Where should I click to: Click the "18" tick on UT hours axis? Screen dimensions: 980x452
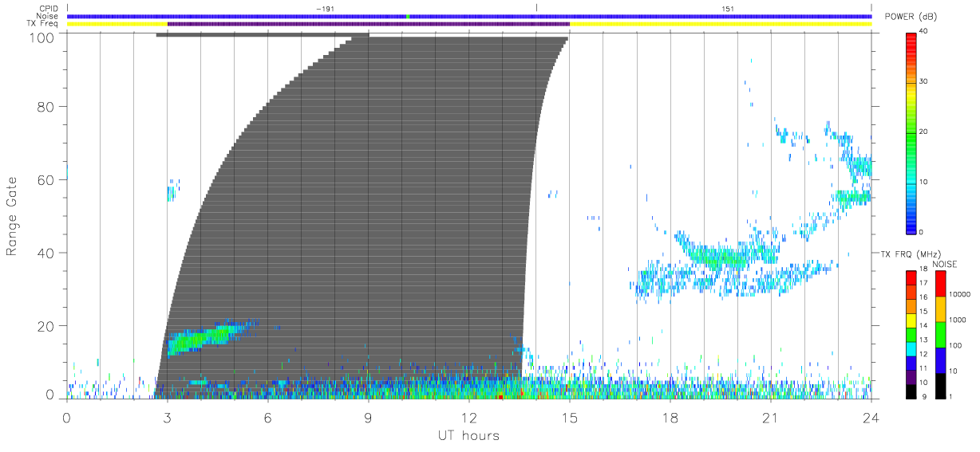(x=670, y=416)
